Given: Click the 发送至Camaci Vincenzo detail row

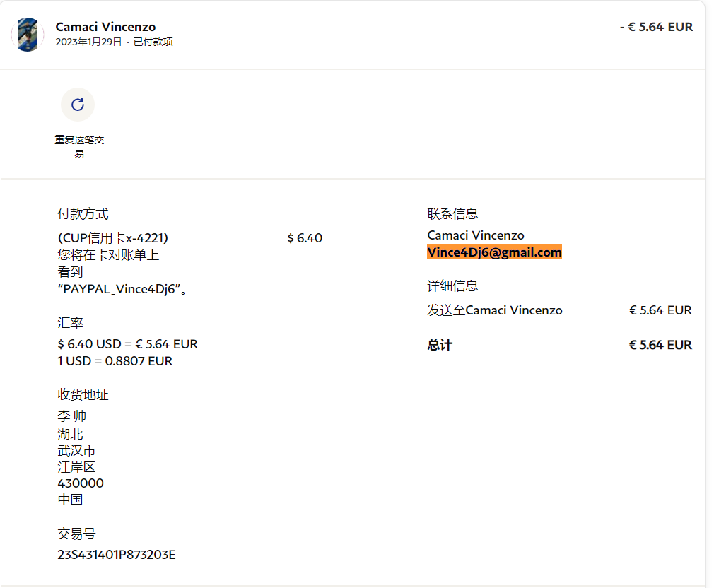Looking at the screenshot, I should 495,310.
